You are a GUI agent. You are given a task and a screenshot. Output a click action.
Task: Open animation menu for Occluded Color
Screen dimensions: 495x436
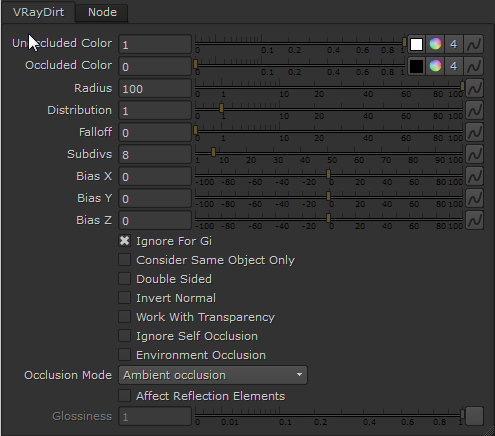(x=474, y=66)
